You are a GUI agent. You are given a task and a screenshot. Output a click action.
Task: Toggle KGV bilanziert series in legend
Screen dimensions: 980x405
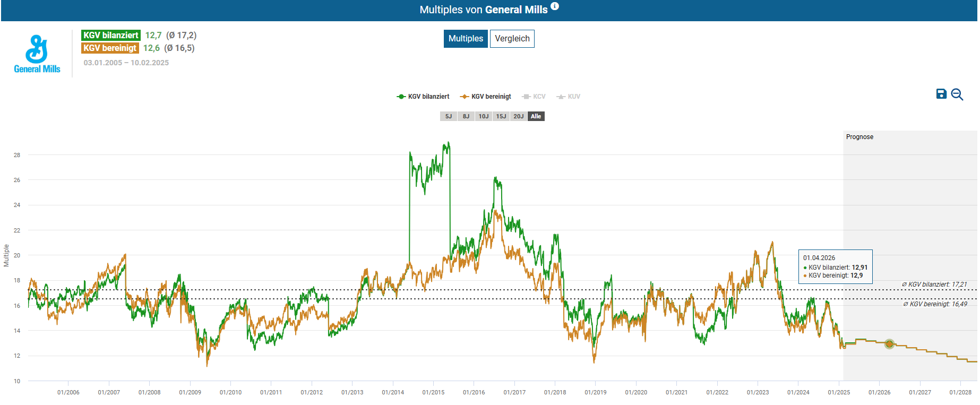(x=423, y=97)
